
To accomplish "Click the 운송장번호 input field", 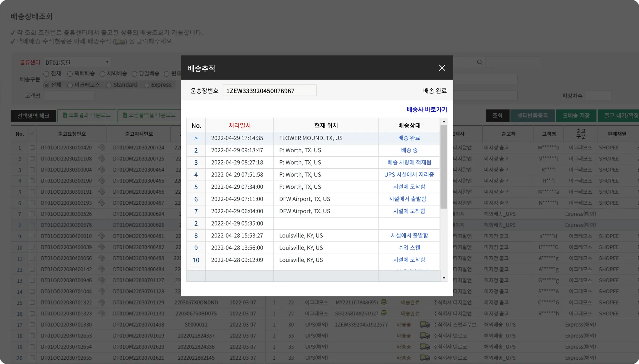I will coord(269,91).
